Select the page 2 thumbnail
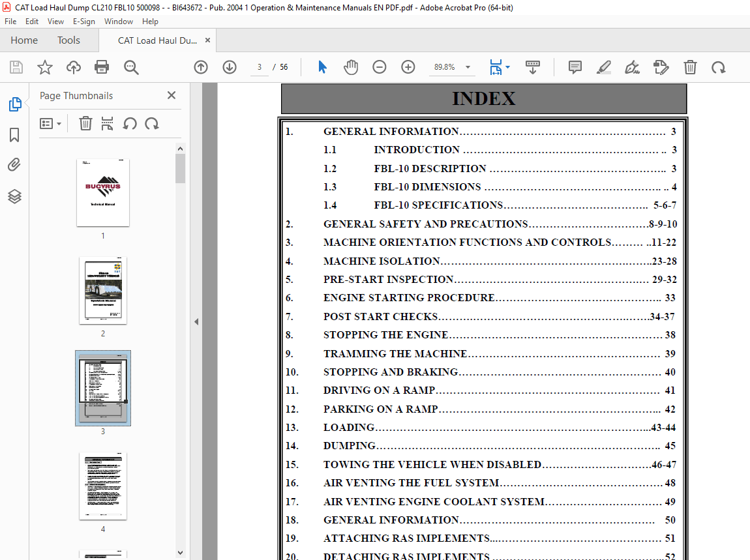The height and width of the screenshot is (560, 750). [x=102, y=290]
